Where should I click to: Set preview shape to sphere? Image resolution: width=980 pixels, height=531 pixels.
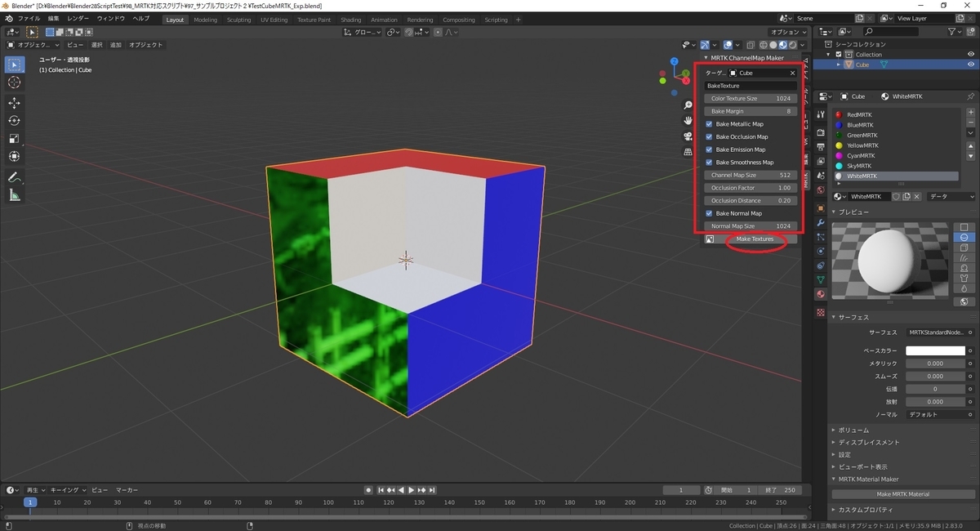964,237
